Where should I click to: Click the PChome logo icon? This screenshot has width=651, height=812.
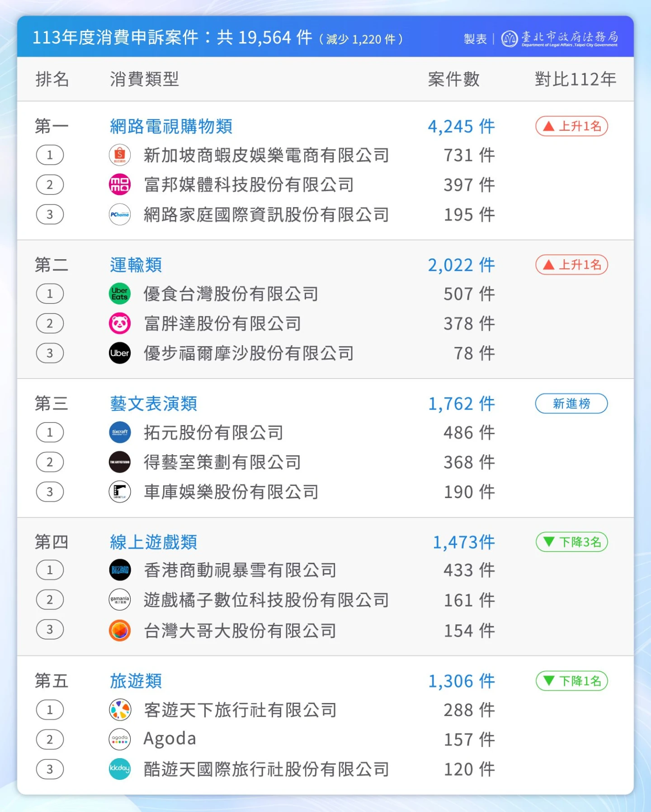[120, 214]
